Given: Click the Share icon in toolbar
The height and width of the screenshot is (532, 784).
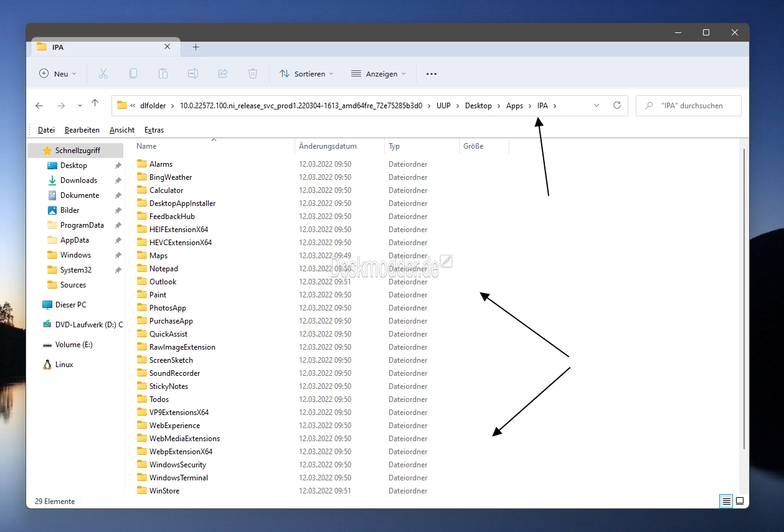Looking at the screenshot, I should (x=223, y=73).
